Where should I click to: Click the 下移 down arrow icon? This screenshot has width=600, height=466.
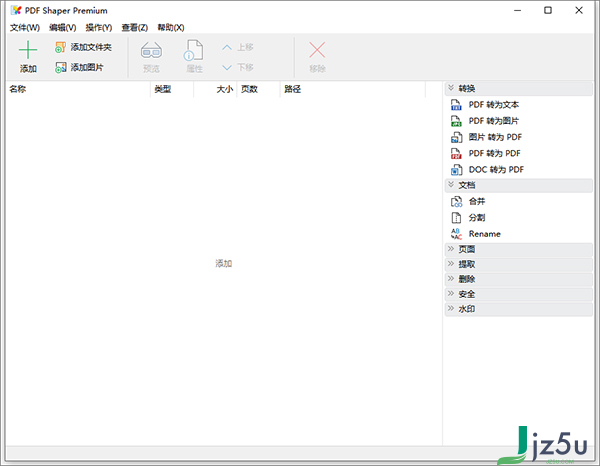[x=227, y=67]
